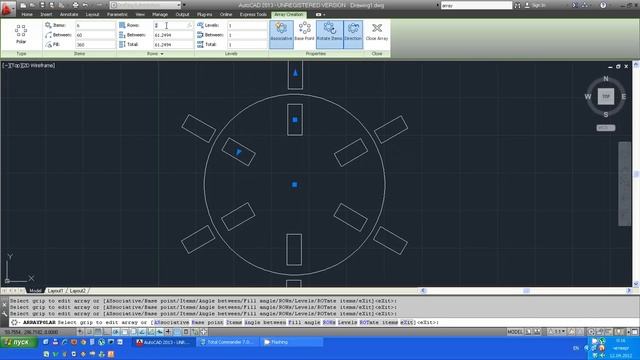The image size is (640, 360).
Task: Switch to the Home ribbon tab
Action: pyautogui.click(x=27, y=14)
